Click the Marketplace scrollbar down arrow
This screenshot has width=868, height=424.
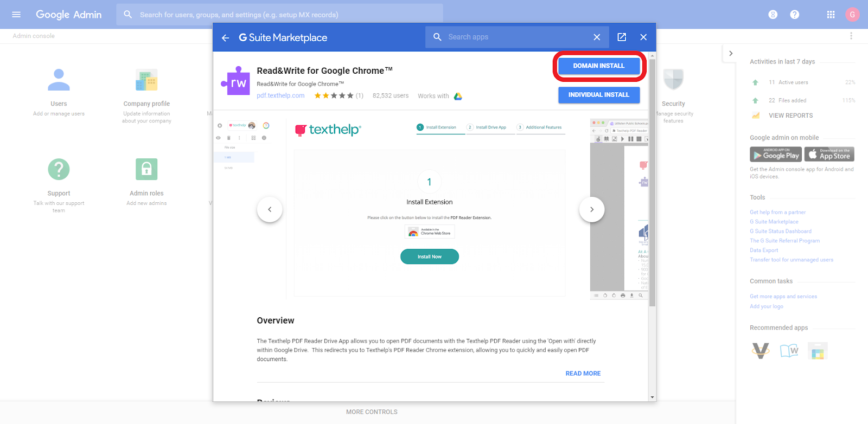coord(652,397)
